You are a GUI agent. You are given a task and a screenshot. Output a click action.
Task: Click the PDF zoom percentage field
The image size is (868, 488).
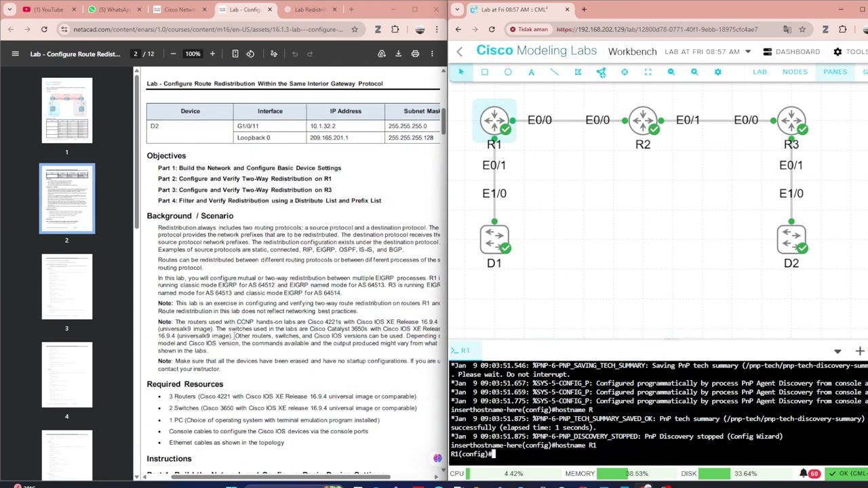[x=193, y=54]
